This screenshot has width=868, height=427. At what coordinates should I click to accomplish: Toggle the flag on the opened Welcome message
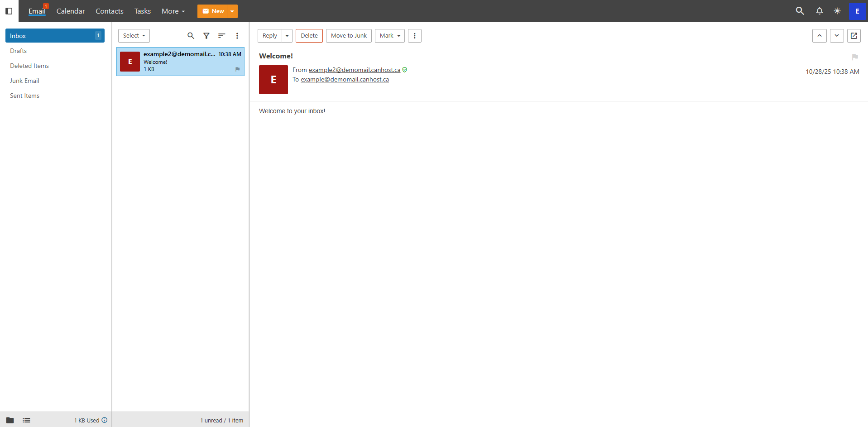854,57
